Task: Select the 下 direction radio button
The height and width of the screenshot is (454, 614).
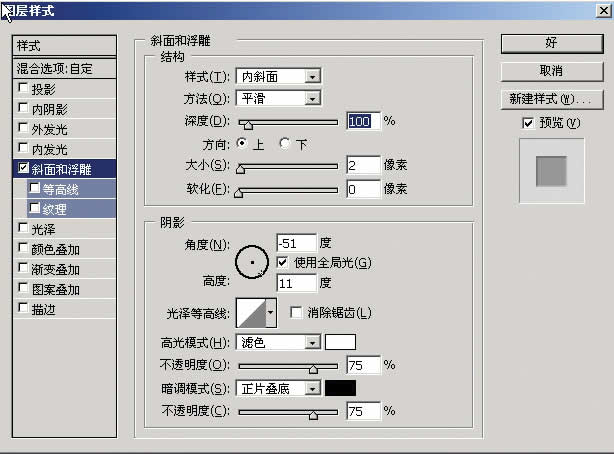Action: pyautogui.click(x=285, y=143)
